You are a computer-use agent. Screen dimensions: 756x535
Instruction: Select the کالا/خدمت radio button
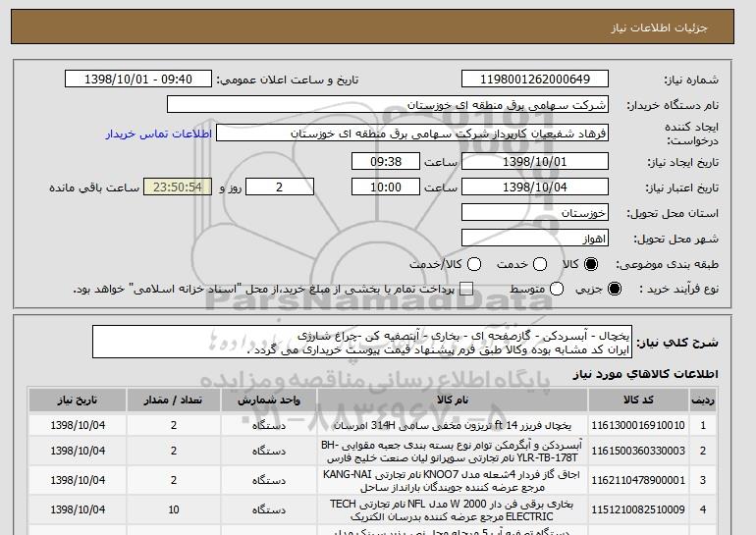click(x=474, y=264)
